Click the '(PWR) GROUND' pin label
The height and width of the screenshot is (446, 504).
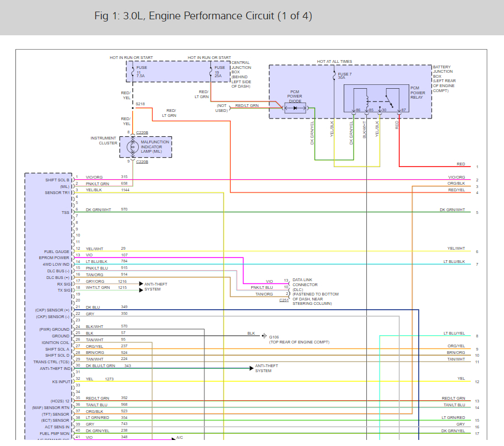pyautogui.click(x=55, y=330)
